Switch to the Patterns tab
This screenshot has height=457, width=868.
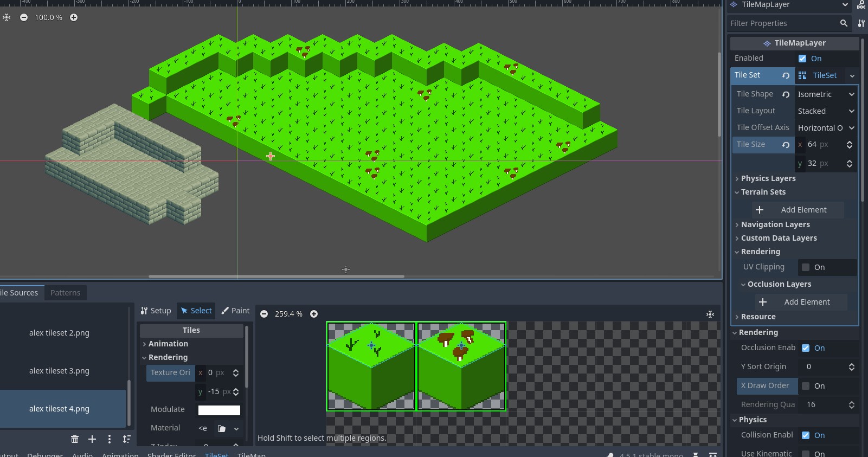pos(65,293)
